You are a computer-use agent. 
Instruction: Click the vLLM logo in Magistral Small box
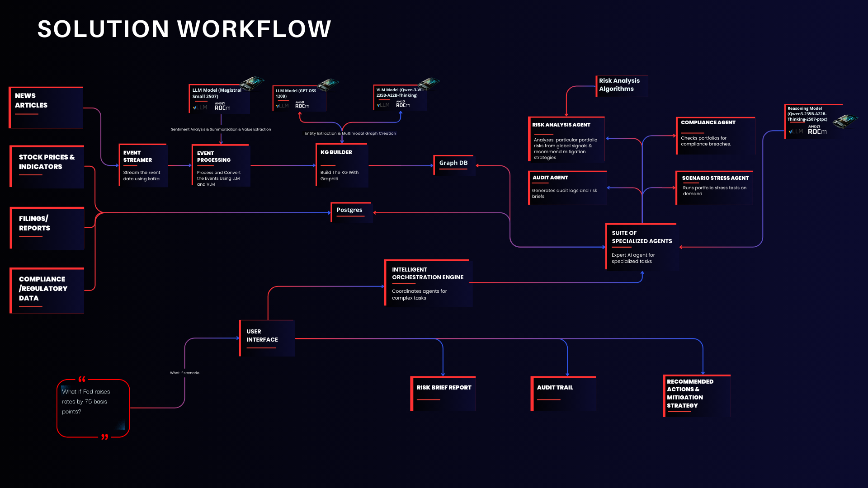coord(200,108)
